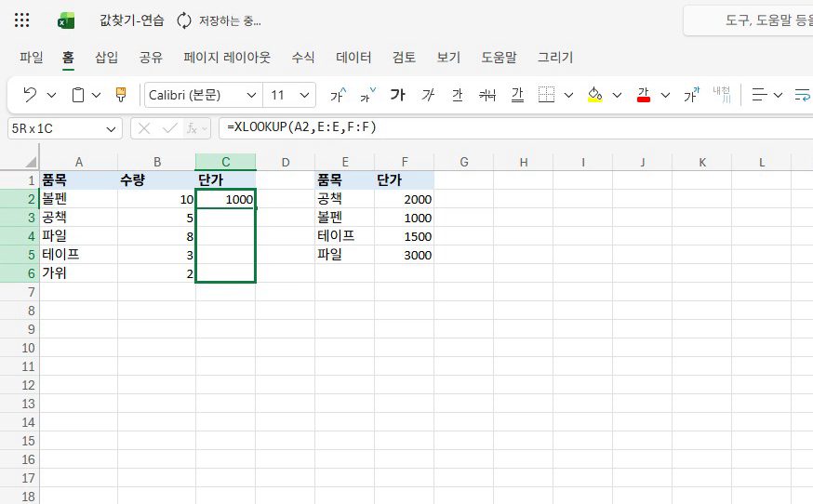Image resolution: width=813 pixels, height=504 pixels.
Task: Click the greyed-out vertical text icon
Action: 721,95
